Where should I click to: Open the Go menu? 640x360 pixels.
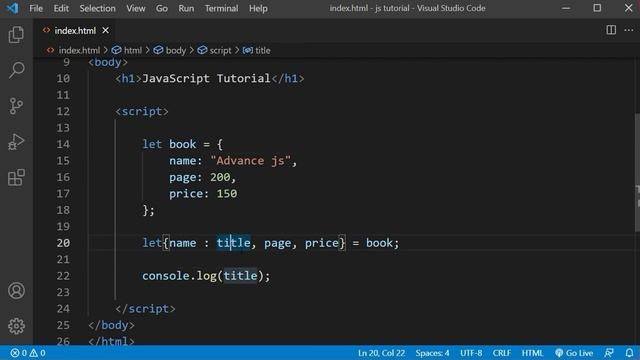coord(162,8)
